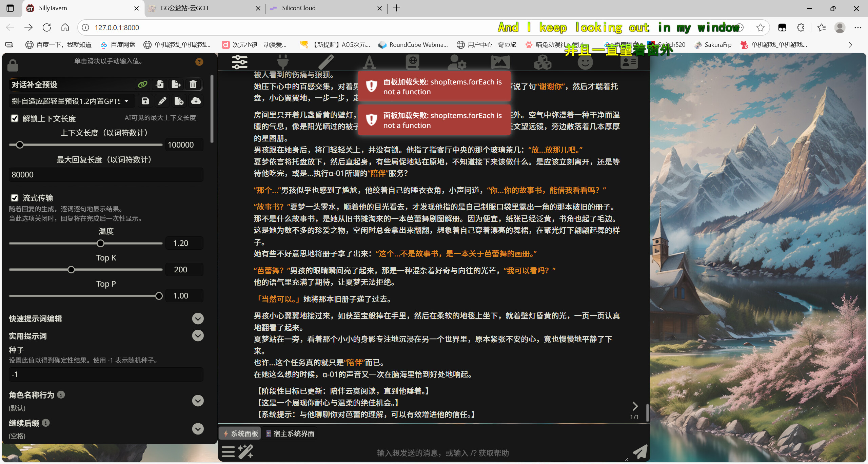The image size is (868, 464).
Task: Click the Top P slider handle
Action: tap(159, 296)
